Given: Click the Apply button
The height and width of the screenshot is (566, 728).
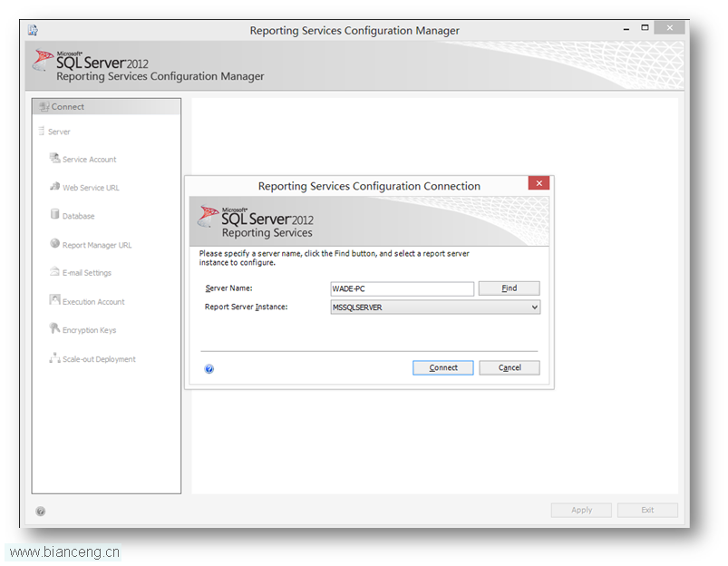Looking at the screenshot, I should (x=581, y=510).
